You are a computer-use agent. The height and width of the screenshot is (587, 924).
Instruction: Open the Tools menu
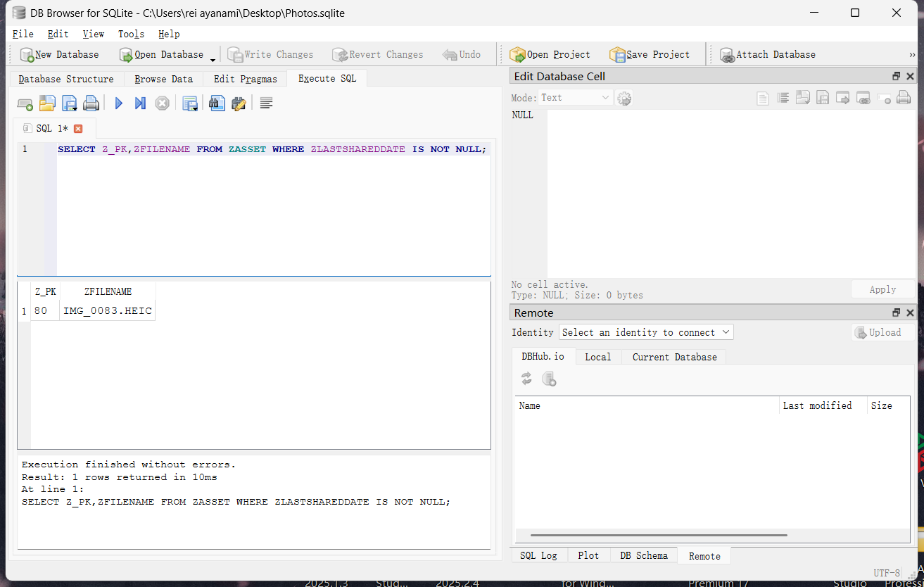click(x=131, y=34)
